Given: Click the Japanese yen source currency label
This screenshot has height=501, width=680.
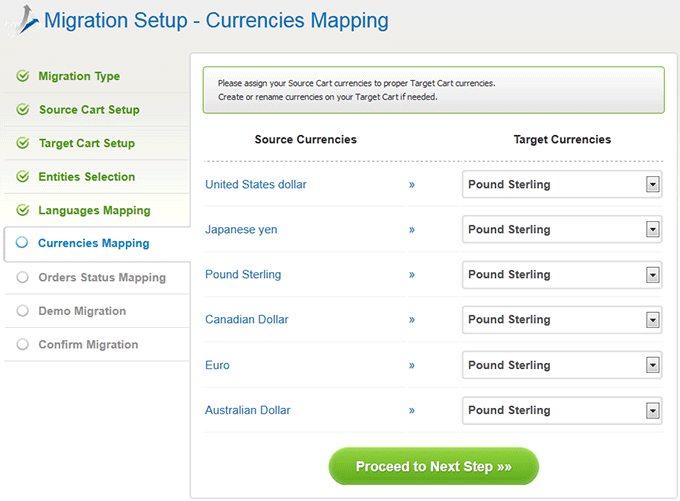Looking at the screenshot, I should [241, 229].
